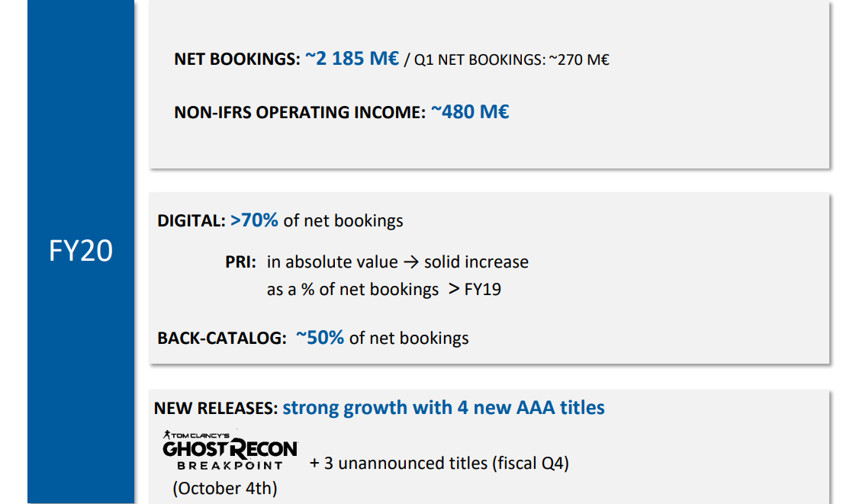Click the FY20 label in blue sidebar
856x504 pixels.
[81, 250]
